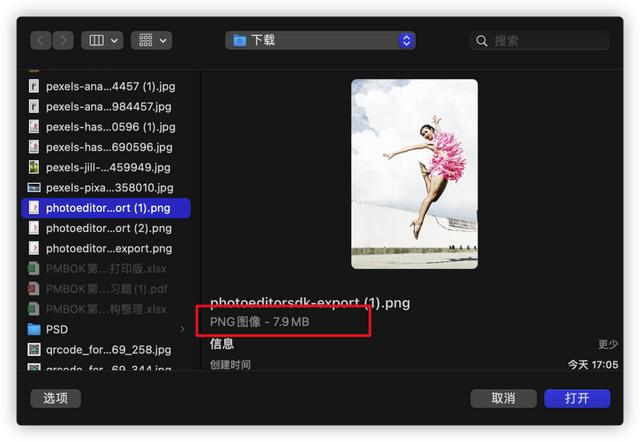Select photoeditor...ort (1).png file
The width and height of the screenshot is (640, 442).
click(x=106, y=208)
